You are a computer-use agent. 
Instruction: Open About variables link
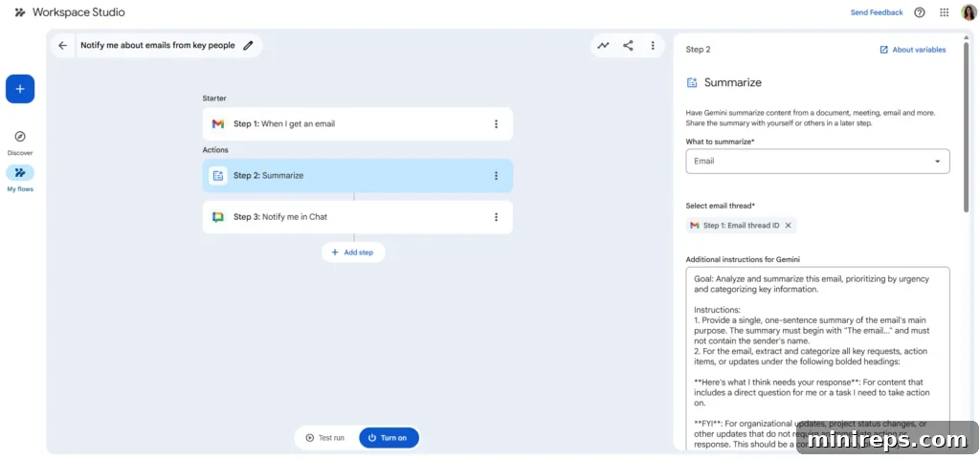(x=912, y=50)
